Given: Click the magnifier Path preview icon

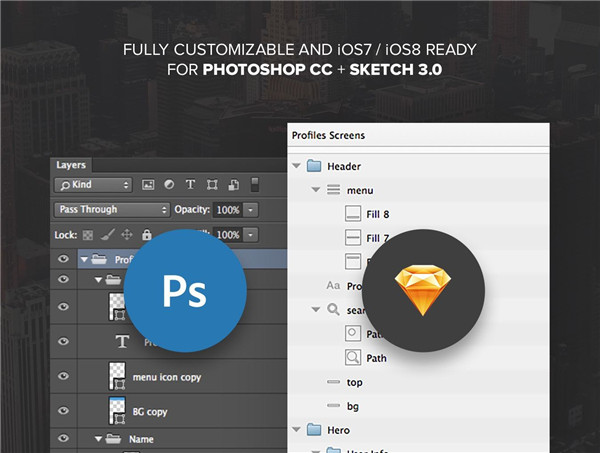Looking at the screenshot, I should (x=353, y=357).
